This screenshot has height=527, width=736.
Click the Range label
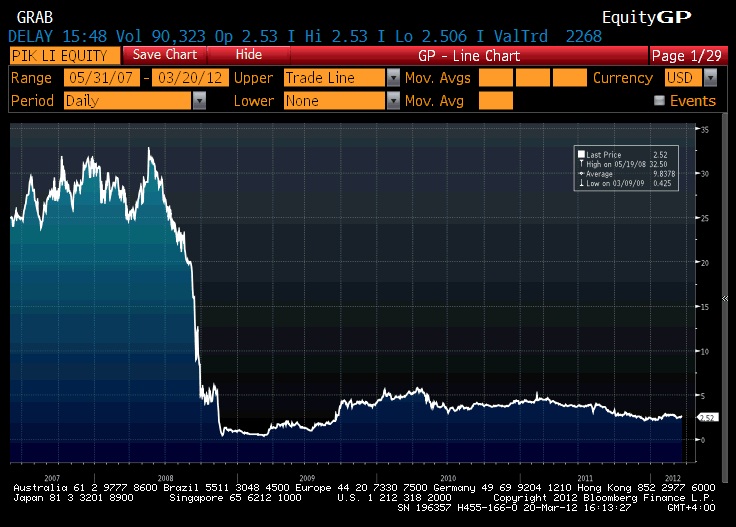coord(31,77)
